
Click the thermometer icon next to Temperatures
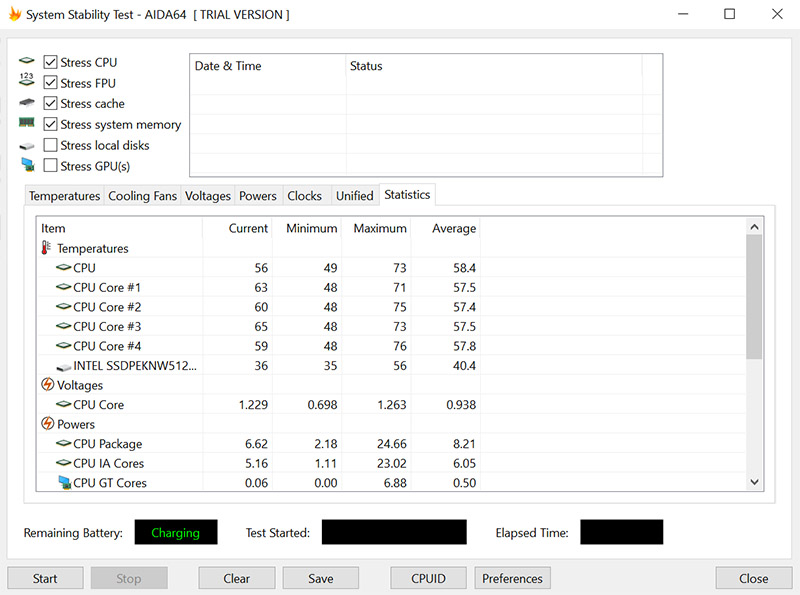(46, 247)
